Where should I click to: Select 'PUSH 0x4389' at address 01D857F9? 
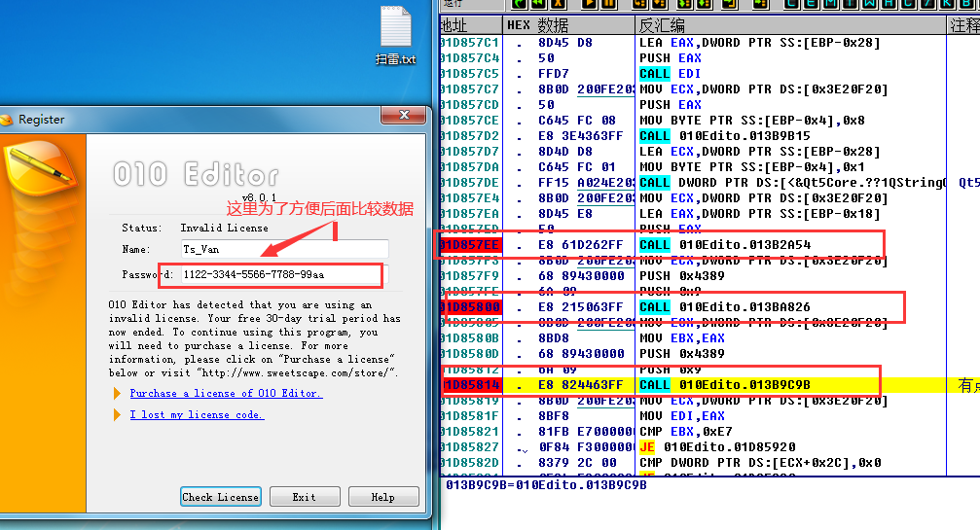[682, 276]
